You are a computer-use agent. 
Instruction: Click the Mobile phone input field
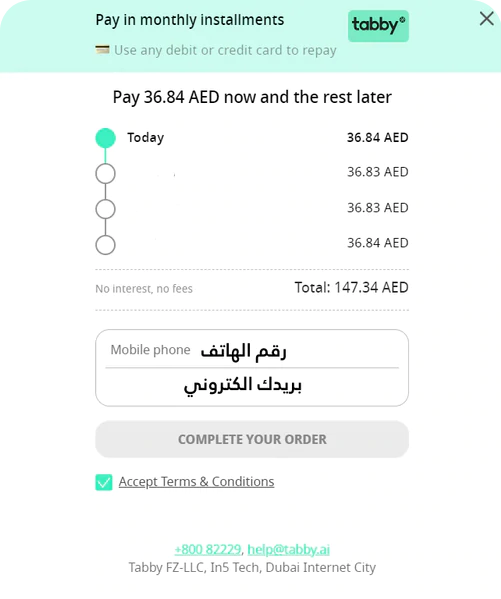pos(252,350)
